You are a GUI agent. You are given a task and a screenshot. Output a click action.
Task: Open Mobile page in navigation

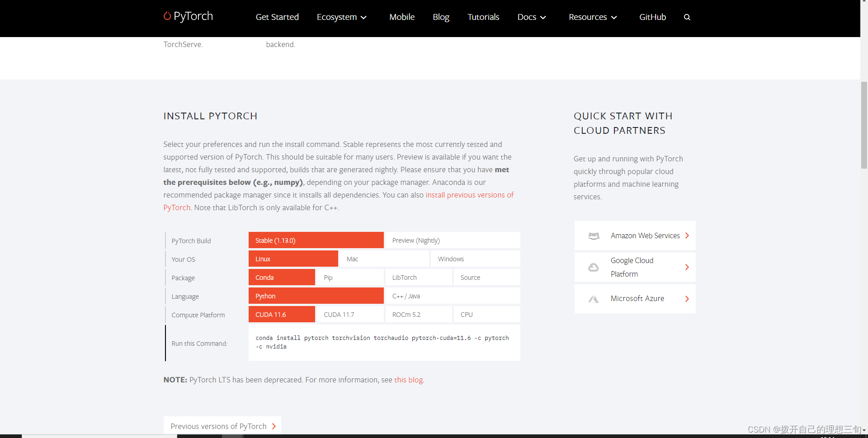tap(402, 17)
